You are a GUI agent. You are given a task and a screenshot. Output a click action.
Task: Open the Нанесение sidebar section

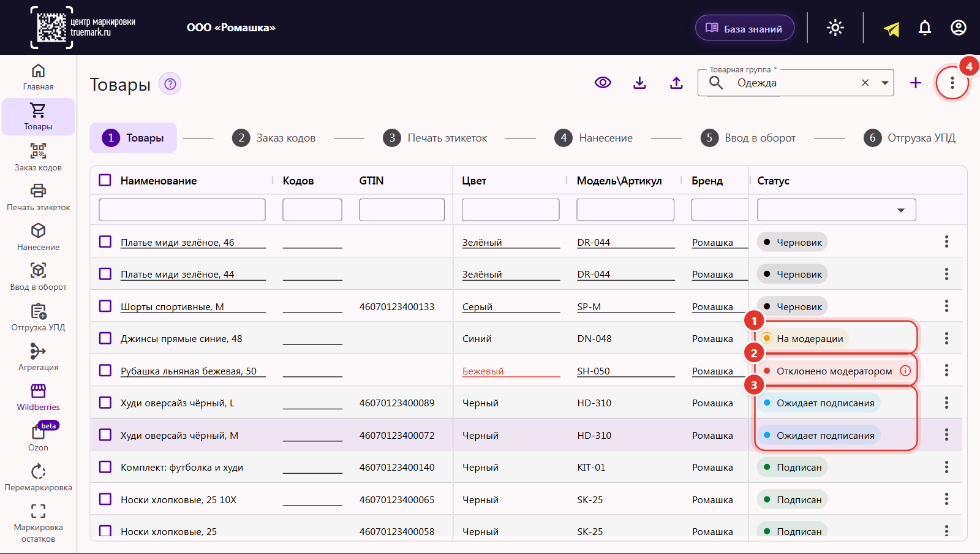click(38, 237)
